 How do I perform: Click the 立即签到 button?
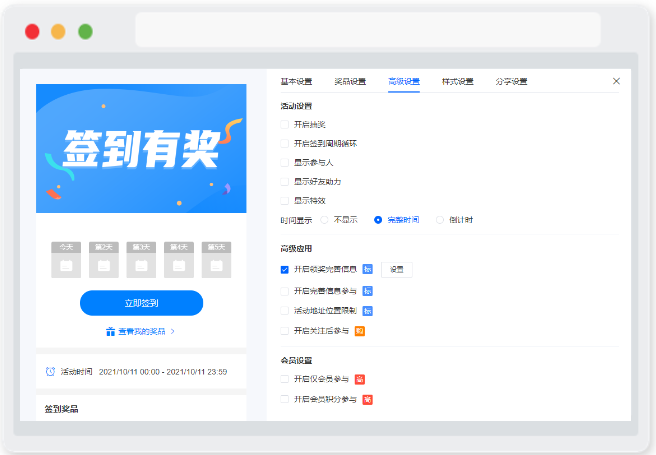[141, 303]
